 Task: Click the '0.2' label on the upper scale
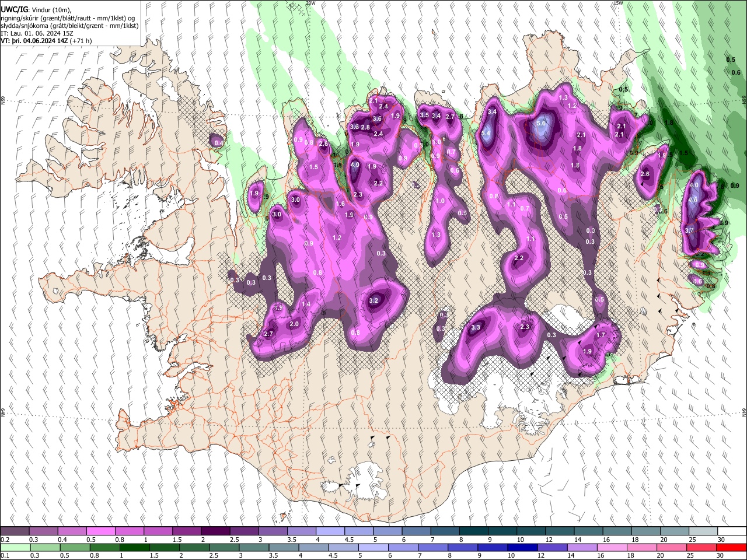click(5, 540)
